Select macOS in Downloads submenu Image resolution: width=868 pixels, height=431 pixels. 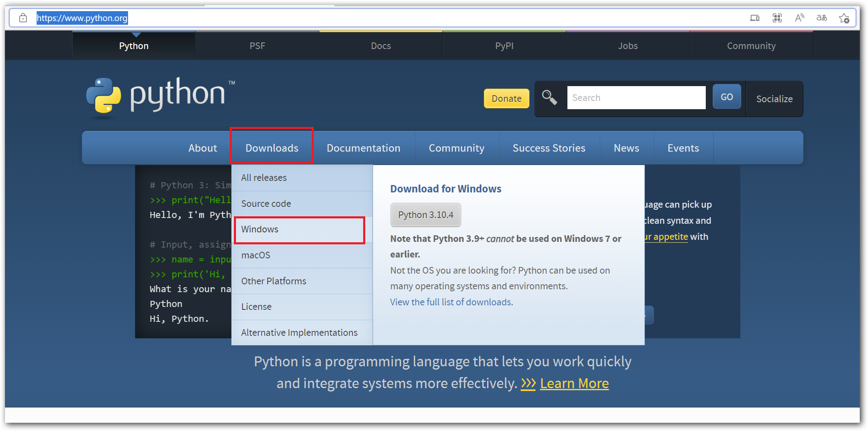302,255
